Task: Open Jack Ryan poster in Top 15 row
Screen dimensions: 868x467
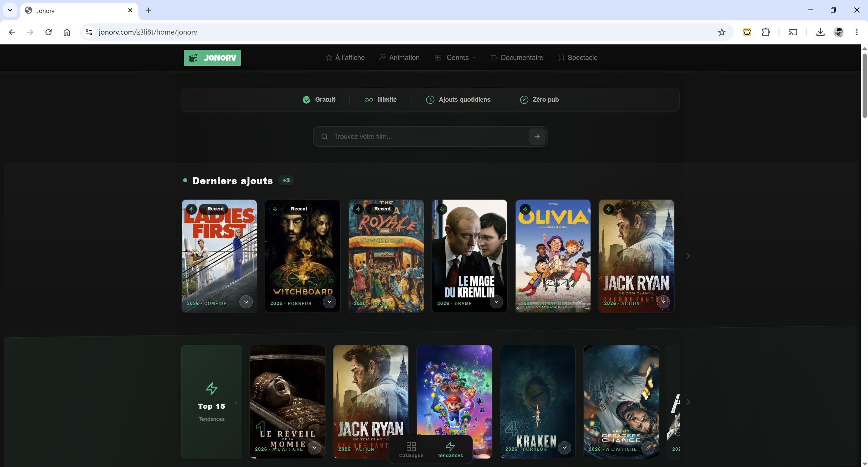Action: point(371,402)
